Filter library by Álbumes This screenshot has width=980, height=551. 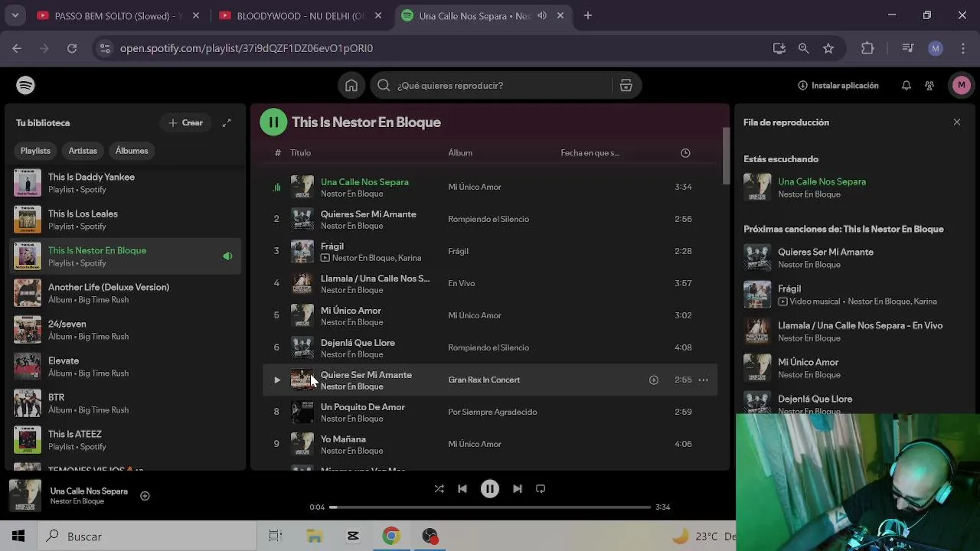[x=132, y=151]
